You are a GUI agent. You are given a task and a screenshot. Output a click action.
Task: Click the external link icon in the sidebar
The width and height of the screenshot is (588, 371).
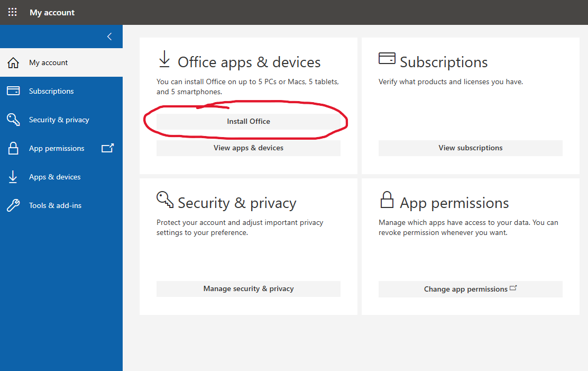[108, 148]
